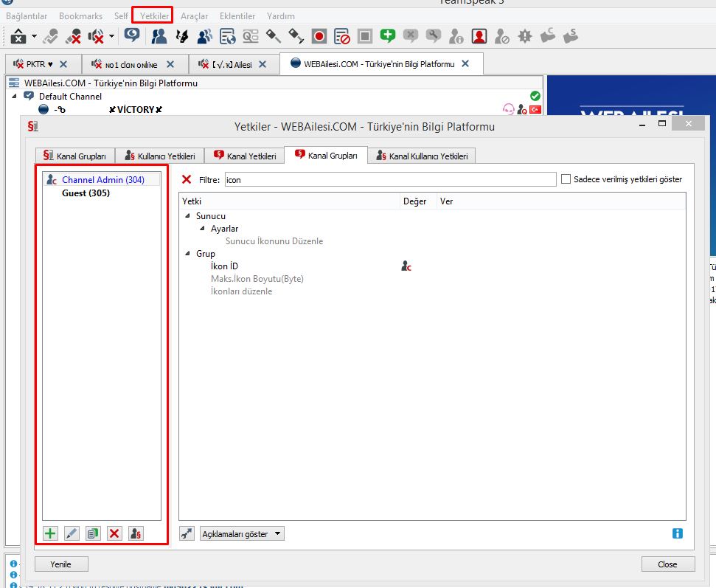Select Guest (305) group
716x588 pixels.
click(86, 193)
